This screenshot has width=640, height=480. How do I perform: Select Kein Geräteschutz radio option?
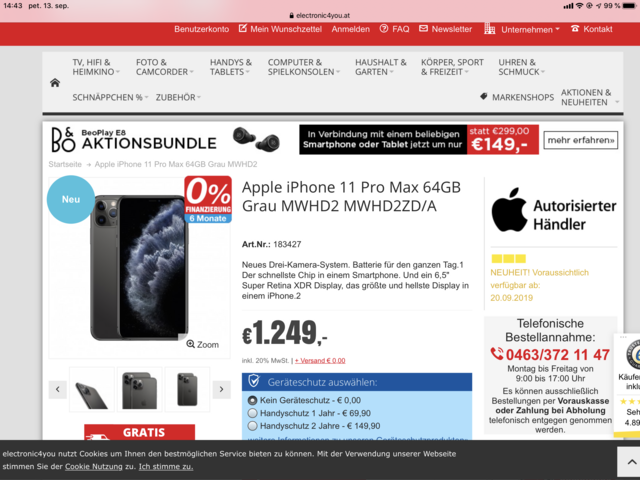[x=253, y=400]
